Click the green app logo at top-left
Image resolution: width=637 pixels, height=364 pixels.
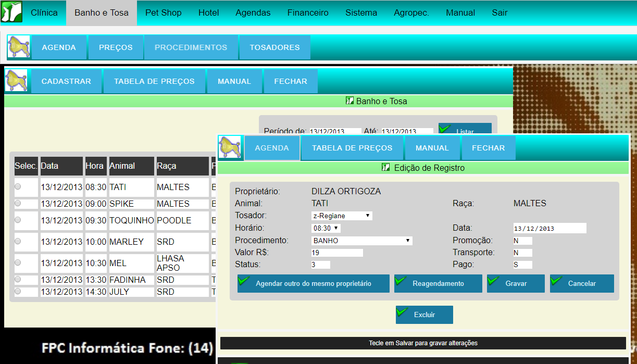(x=11, y=11)
